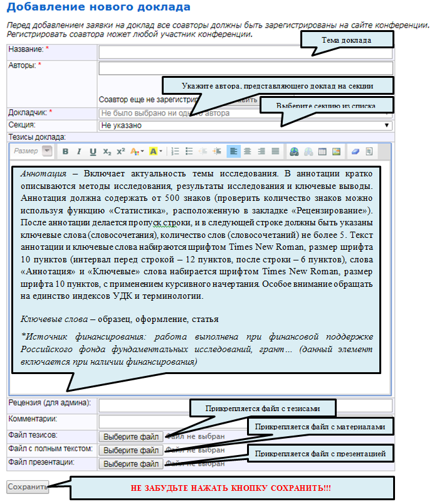432x504 pixels.
Task: Decrease the text indent
Action: (203, 151)
